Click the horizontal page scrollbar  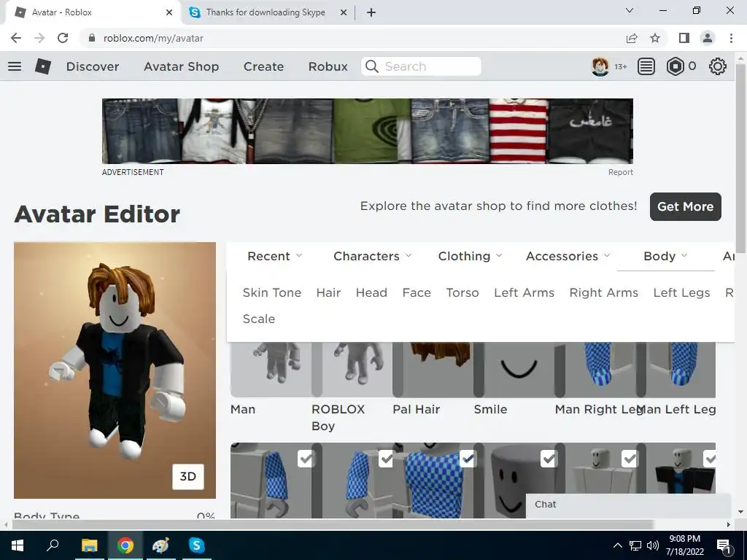[x=332, y=524]
